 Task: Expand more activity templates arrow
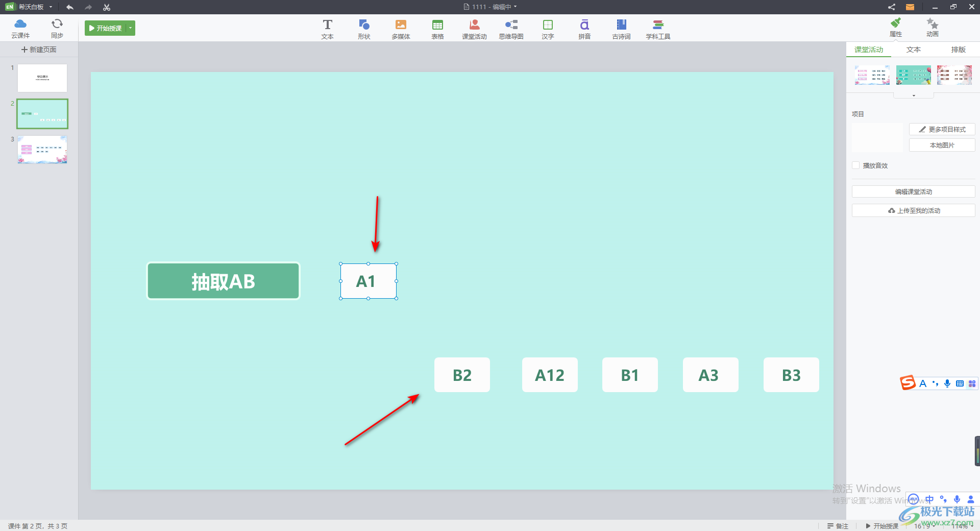click(914, 95)
